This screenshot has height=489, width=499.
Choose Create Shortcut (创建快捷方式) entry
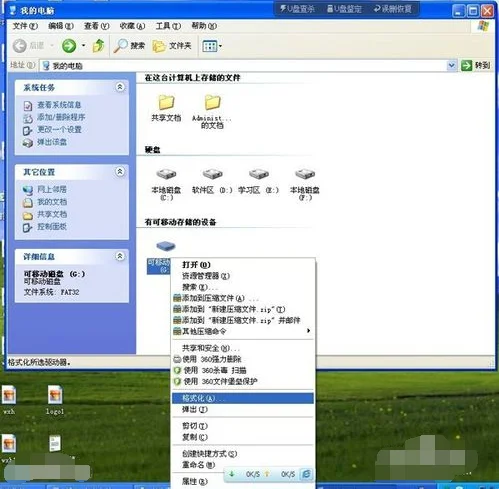tap(243, 454)
